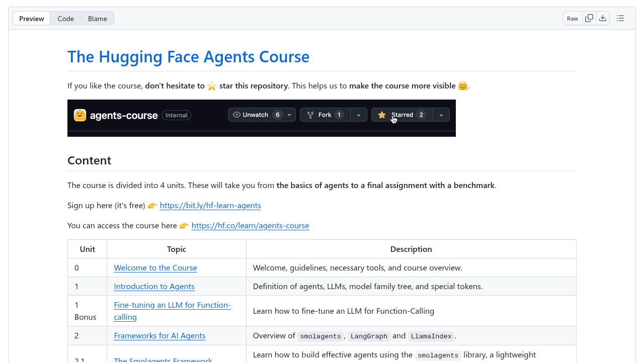Image resolution: width=644 pixels, height=362 pixels.
Task: Click the hugging face emoji beside agents-course
Action: (78, 115)
